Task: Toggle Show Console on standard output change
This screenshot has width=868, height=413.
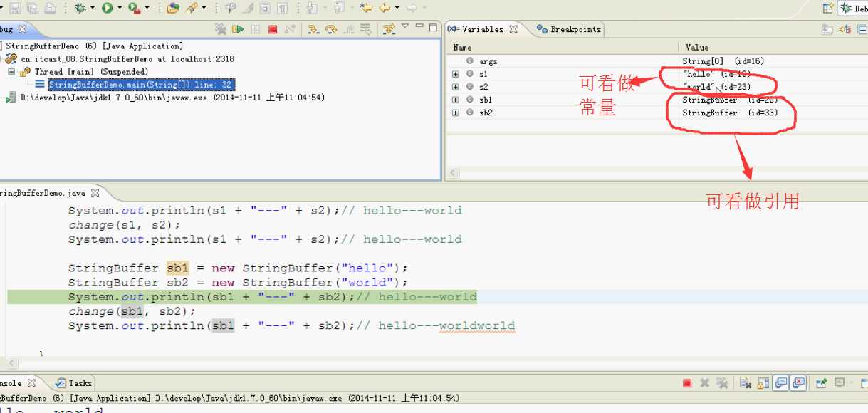Action: pyautogui.click(x=780, y=382)
